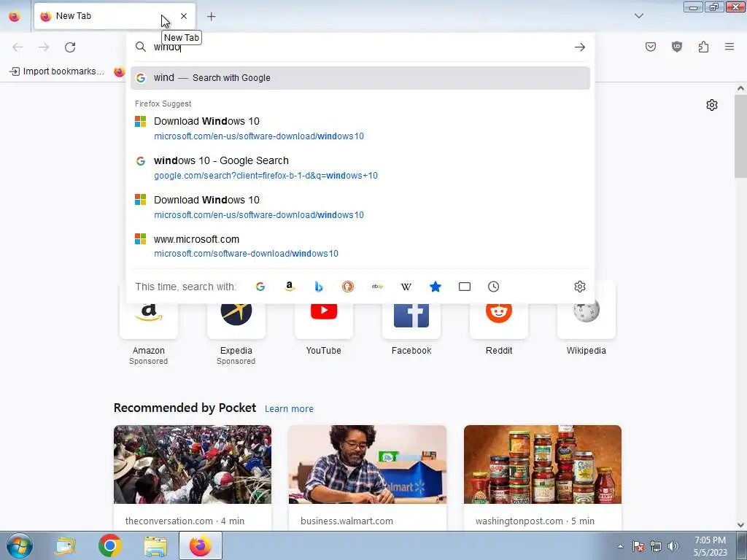The height and width of the screenshot is (560, 747).
Task: Select the New Tab tab
Action: [x=115, y=16]
